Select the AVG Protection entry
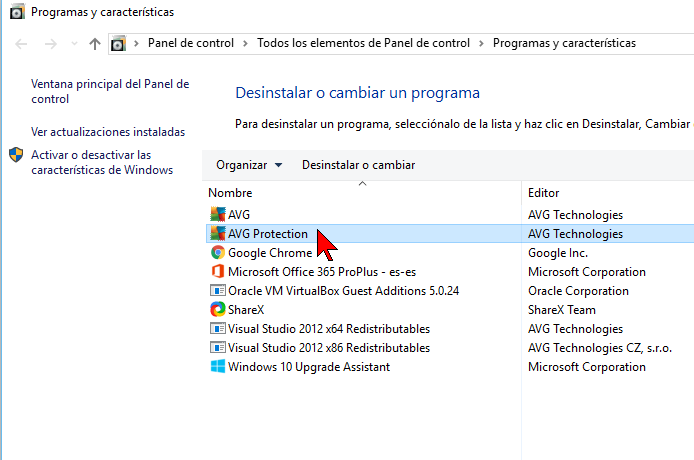The width and height of the screenshot is (694, 460). pyautogui.click(x=268, y=234)
